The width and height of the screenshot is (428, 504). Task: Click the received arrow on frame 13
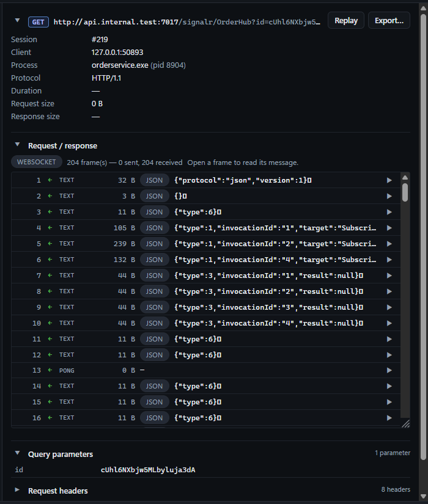[x=50, y=370]
